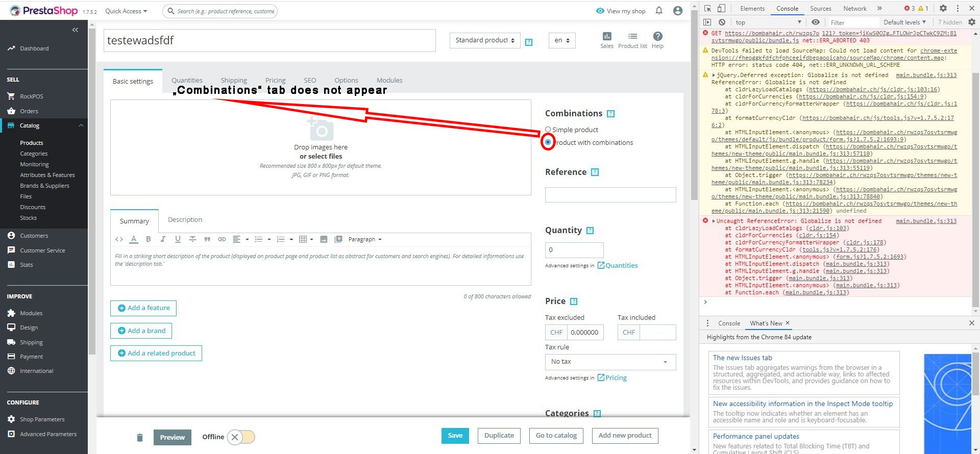
Task: Collapse the Catalog menu section
Action: 81,125
